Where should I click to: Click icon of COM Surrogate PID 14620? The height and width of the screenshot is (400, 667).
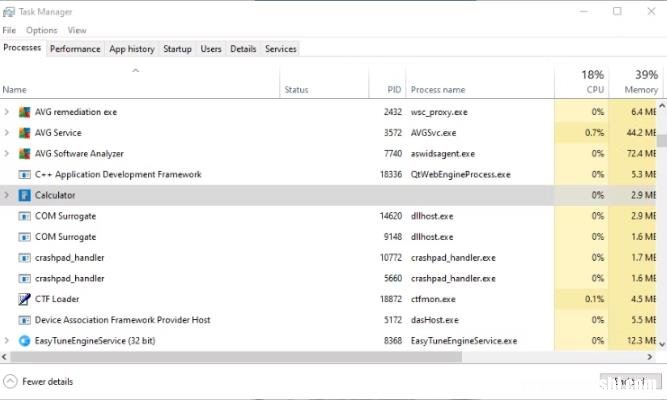click(x=25, y=216)
